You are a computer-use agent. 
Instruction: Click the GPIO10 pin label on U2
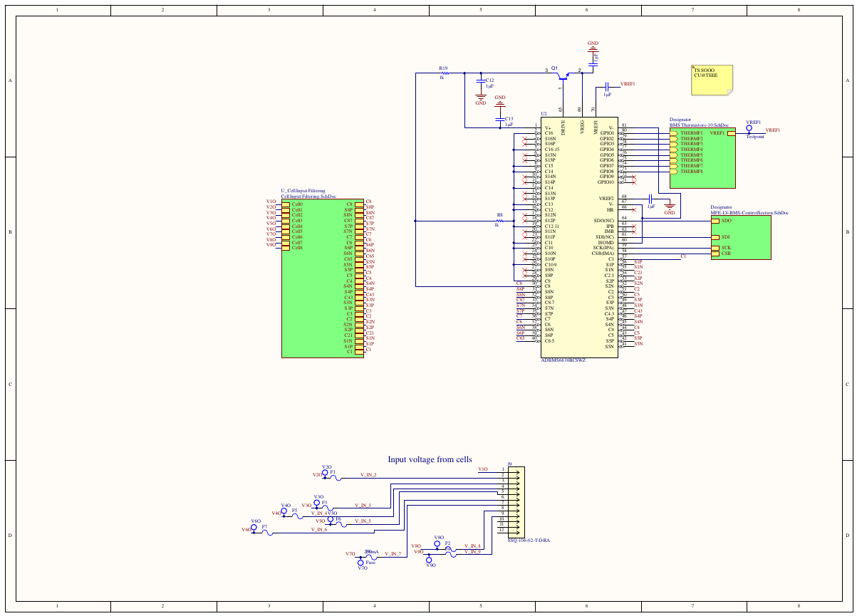click(x=606, y=182)
